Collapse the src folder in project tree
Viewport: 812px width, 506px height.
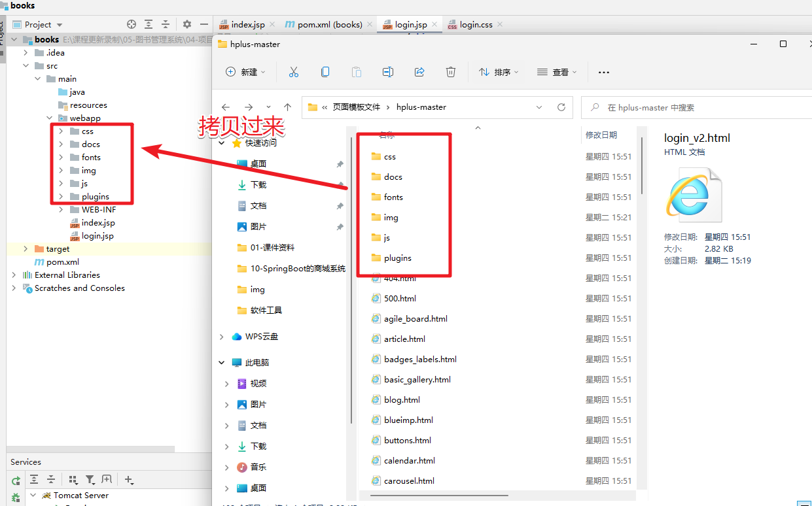26,66
